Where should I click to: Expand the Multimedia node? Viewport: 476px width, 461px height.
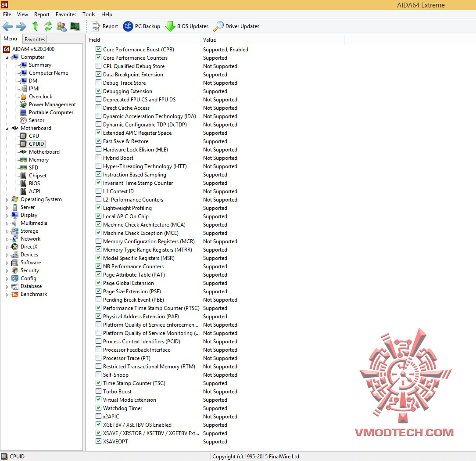point(7,223)
